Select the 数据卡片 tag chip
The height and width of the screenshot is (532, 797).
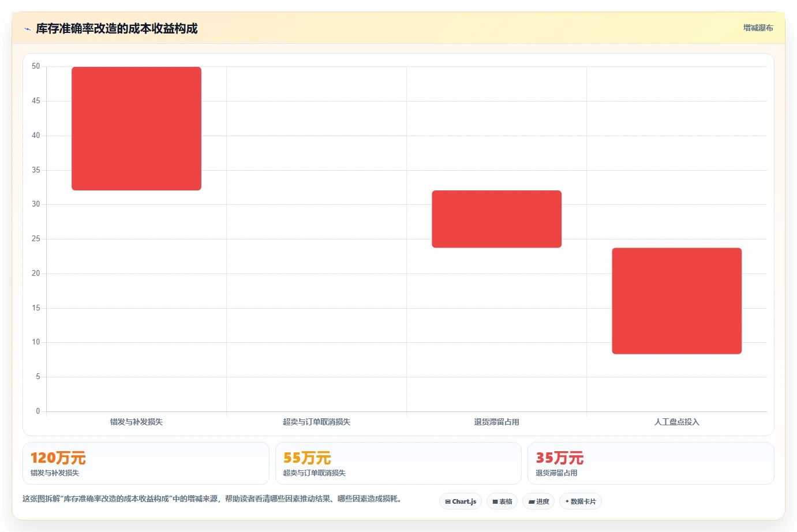click(581, 501)
